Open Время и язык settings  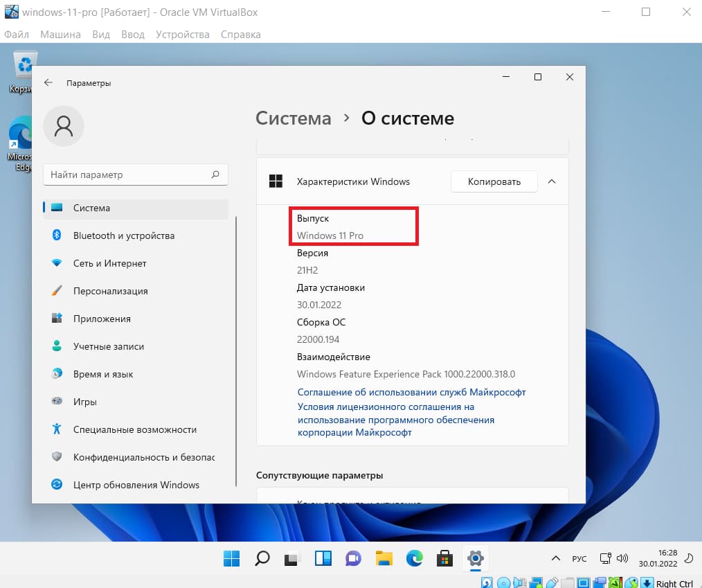(x=136, y=375)
